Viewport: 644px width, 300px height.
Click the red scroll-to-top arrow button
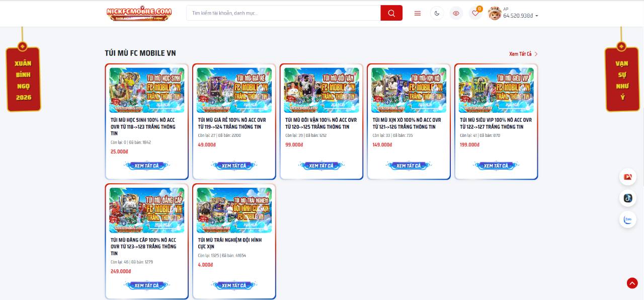coord(632,283)
